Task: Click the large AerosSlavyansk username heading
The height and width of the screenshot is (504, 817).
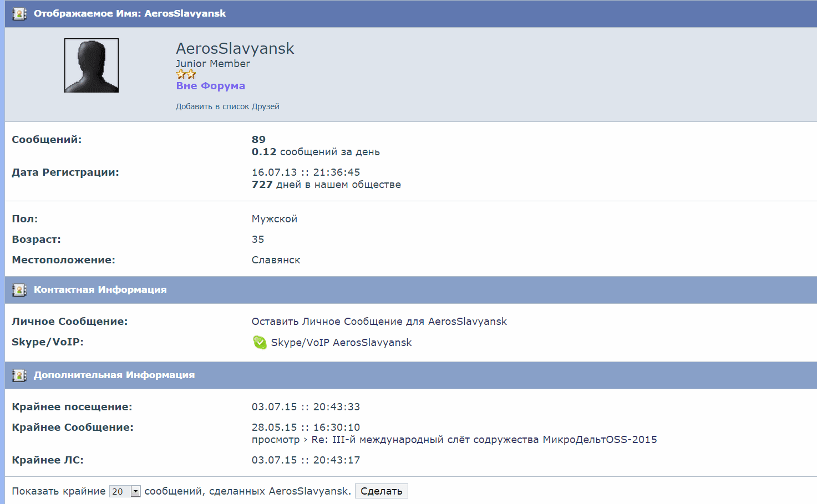Action: point(235,49)
